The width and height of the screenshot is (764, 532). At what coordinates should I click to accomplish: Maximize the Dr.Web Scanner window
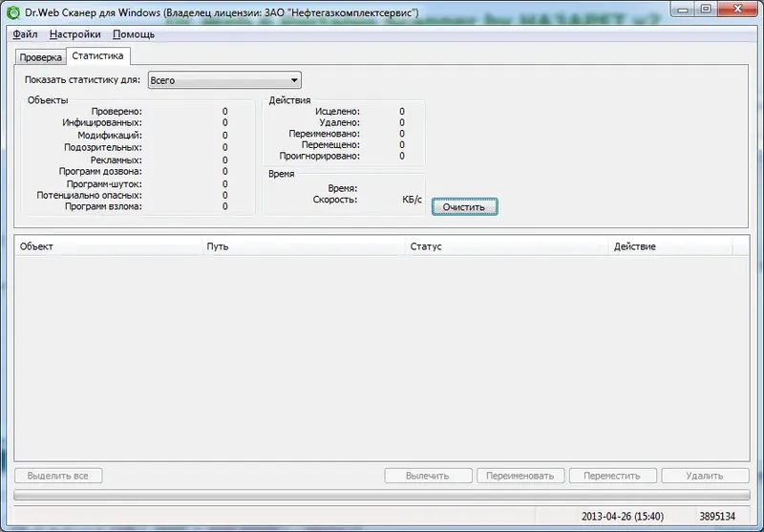click(706, 10)
